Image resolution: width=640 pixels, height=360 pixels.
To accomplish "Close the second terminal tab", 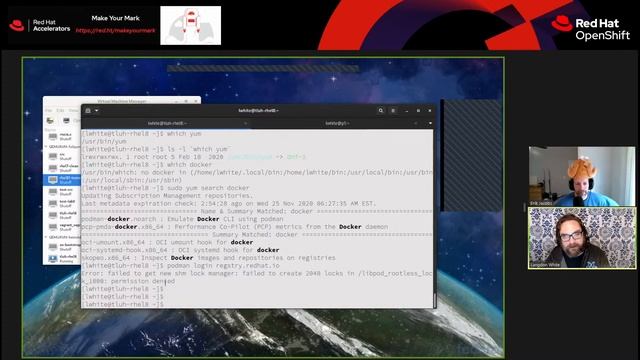I will tap(416, 123).
